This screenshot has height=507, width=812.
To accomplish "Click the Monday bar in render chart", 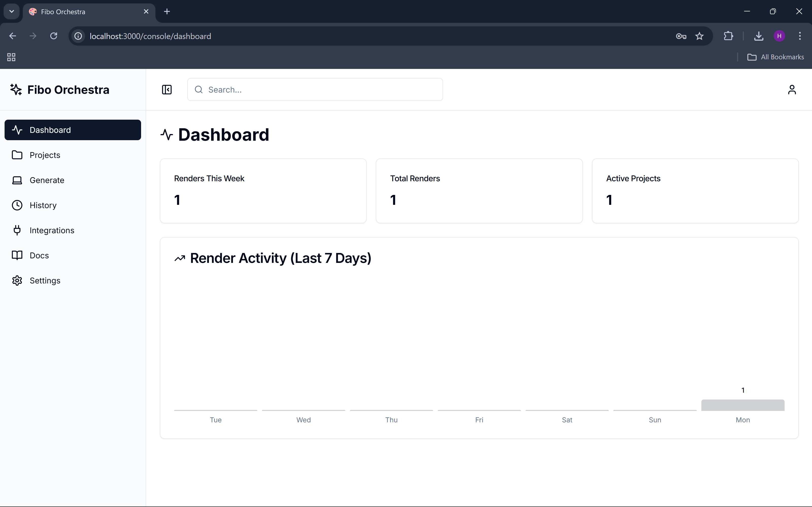I will click(742, 405).
